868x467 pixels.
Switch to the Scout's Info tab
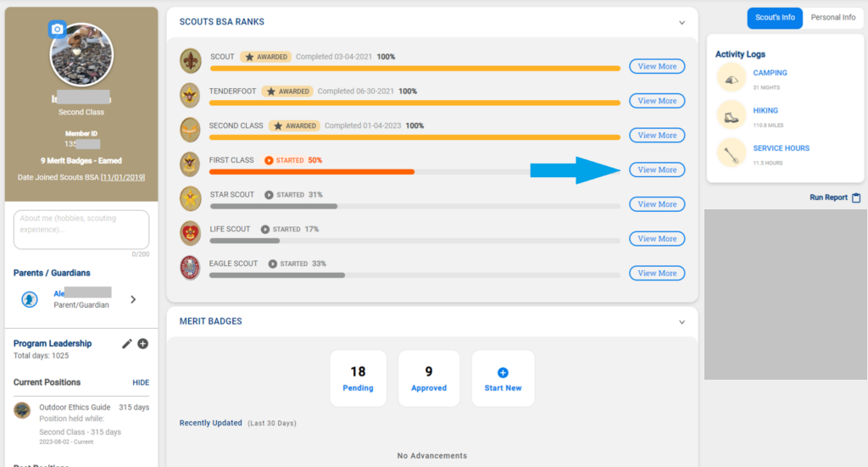pos(775,18)
